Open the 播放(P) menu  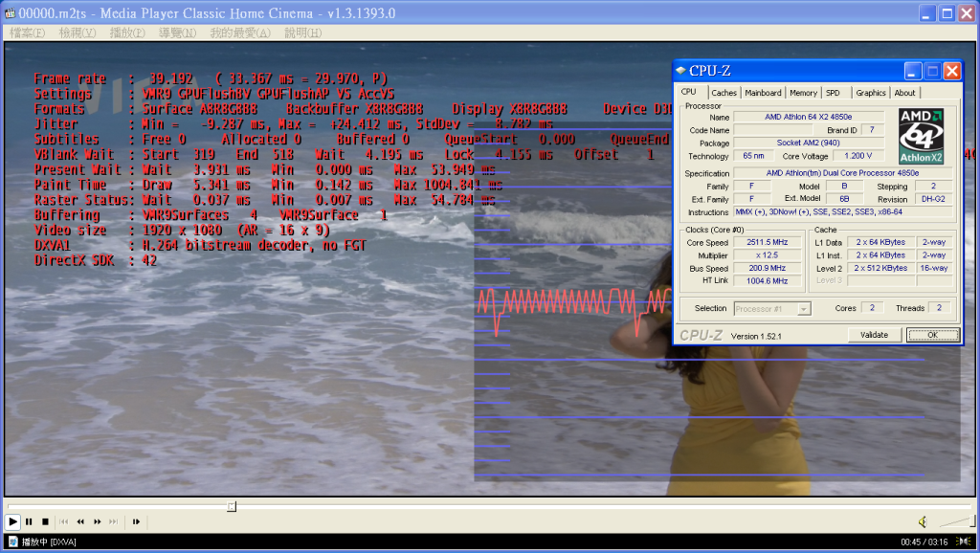pyautogui.click(x=127, y=33)
